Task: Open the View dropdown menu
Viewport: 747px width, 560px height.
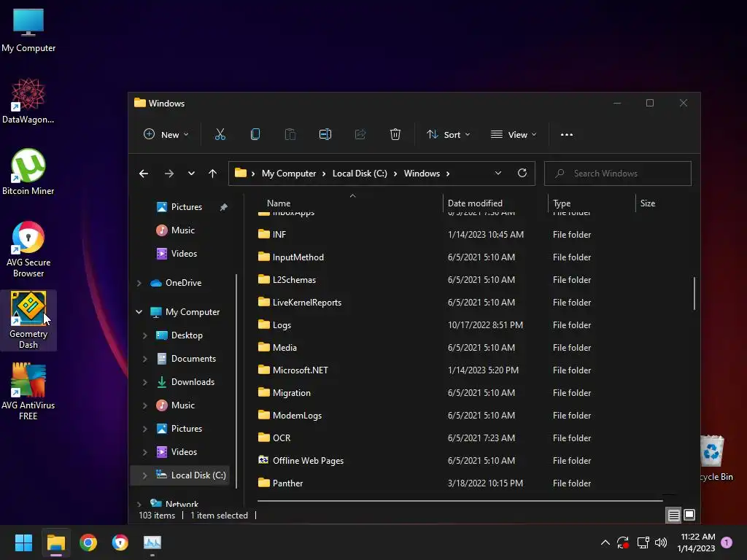Action: click(514, 135)
